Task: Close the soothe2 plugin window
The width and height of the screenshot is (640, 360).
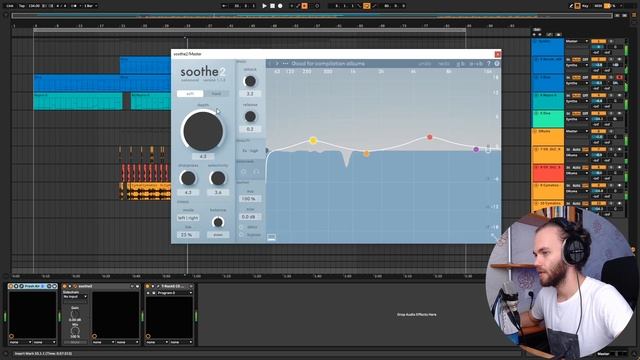Action: [498, 54]
